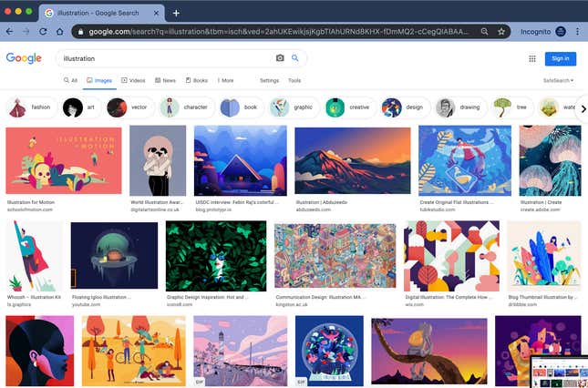Filter results by the fashion chip
This screenshot has width=588, height=388.
click(32, 107)
